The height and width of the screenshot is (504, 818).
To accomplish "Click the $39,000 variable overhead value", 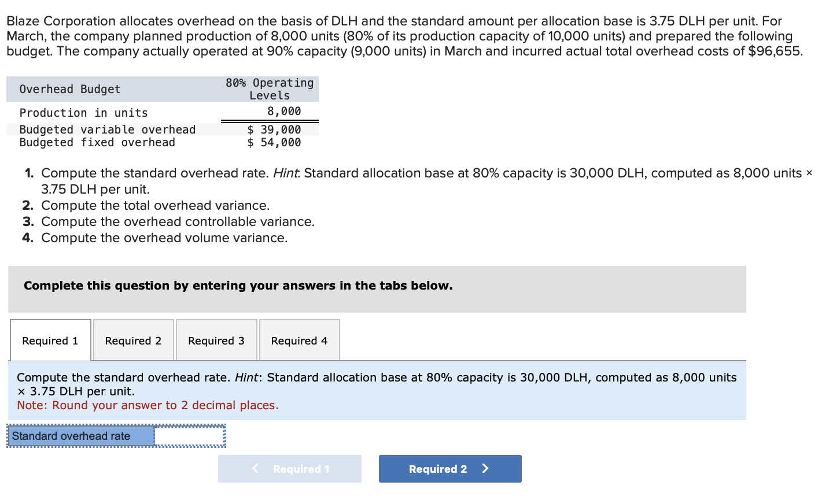I will click(x=274, y=129).
